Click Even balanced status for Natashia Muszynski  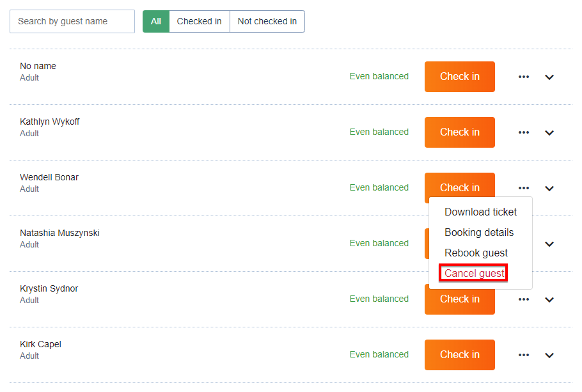tap(379, 244)
